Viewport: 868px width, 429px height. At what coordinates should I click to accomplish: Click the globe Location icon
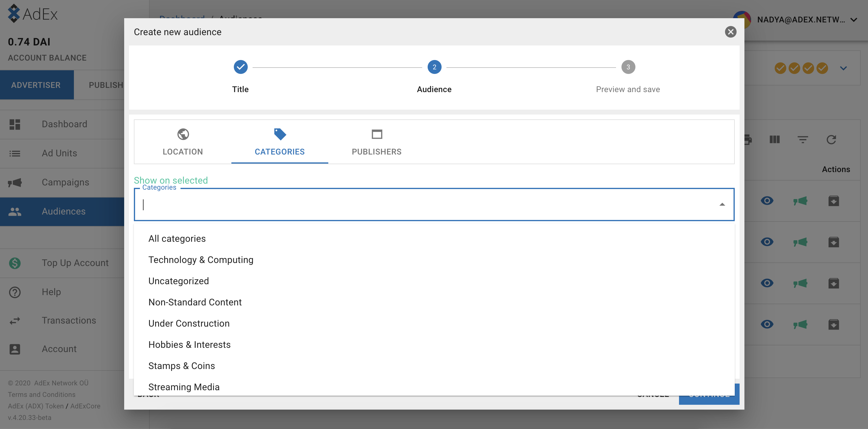point(183,134)
